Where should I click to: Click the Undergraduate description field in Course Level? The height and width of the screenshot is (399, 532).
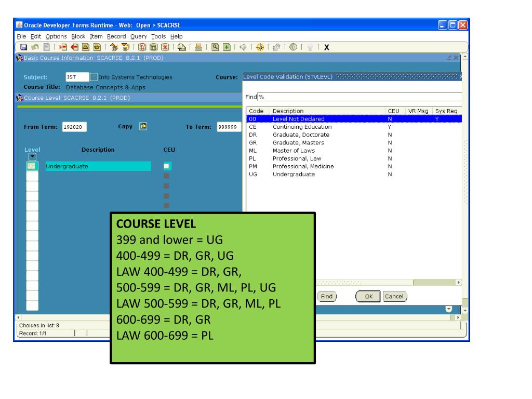click(98, 166)
